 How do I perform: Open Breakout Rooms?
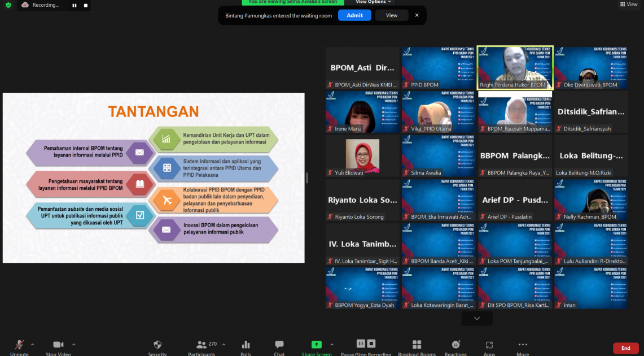(417, 346)
